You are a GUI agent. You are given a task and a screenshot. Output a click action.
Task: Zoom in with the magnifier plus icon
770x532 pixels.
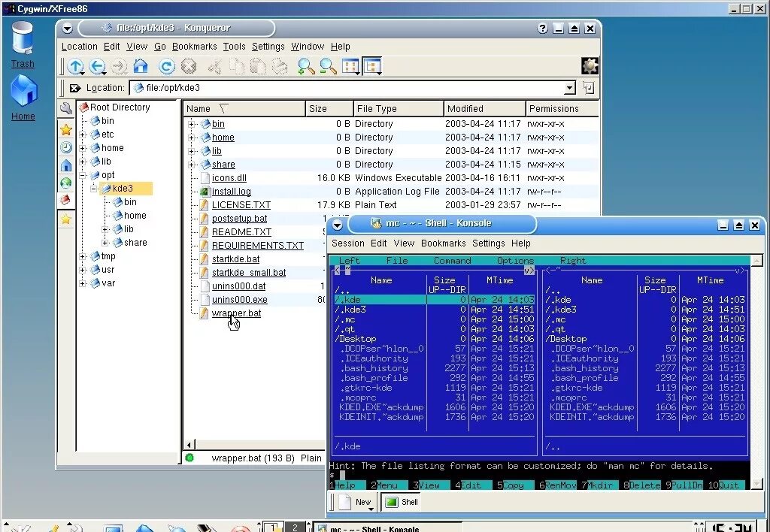click(x=307, y=66)
